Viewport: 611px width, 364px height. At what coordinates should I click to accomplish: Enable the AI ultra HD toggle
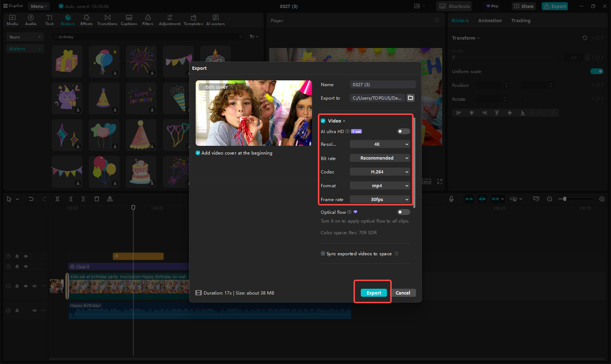pos(403,131)
